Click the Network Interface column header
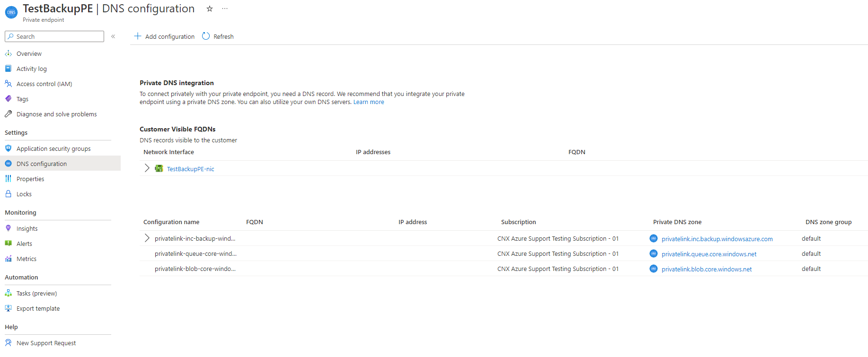 168,152
